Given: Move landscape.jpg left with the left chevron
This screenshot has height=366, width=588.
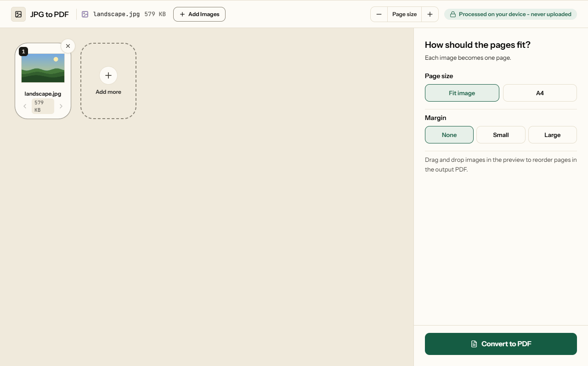Looking at the screenshot, I should (x=25, y=106).
